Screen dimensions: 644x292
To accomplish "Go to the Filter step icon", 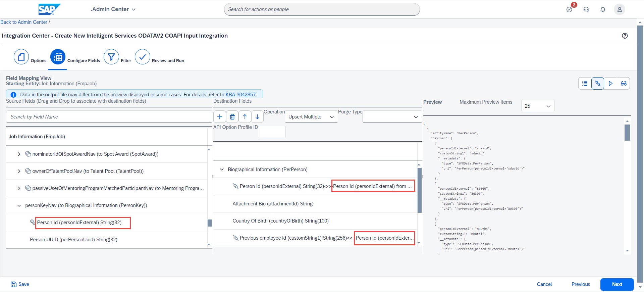I will click(x=111, y=57).
